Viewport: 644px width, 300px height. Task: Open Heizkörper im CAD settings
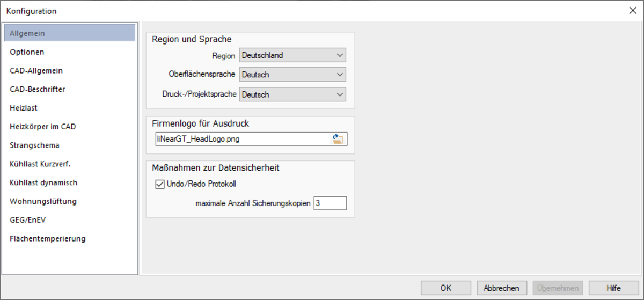(70, 127)
